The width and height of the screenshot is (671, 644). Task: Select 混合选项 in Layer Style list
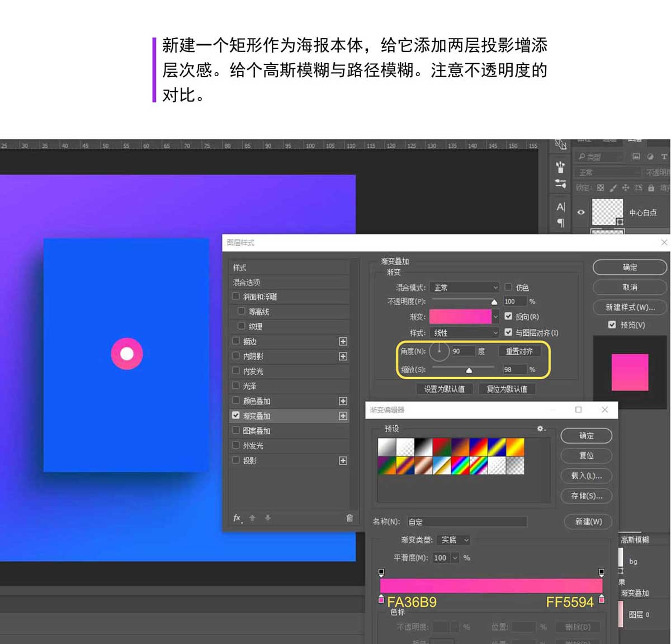click(289, 283)
